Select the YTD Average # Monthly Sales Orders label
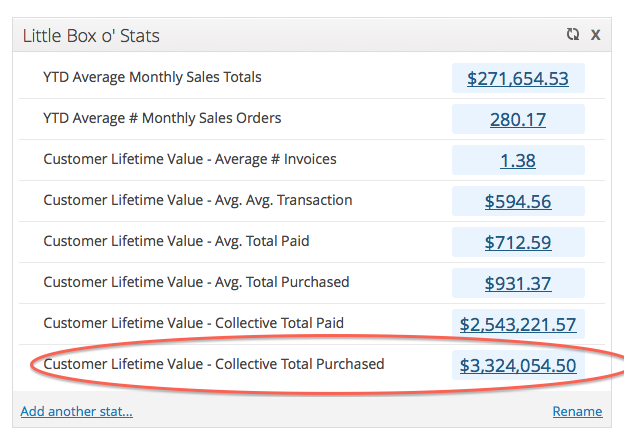 click(162, 118)
